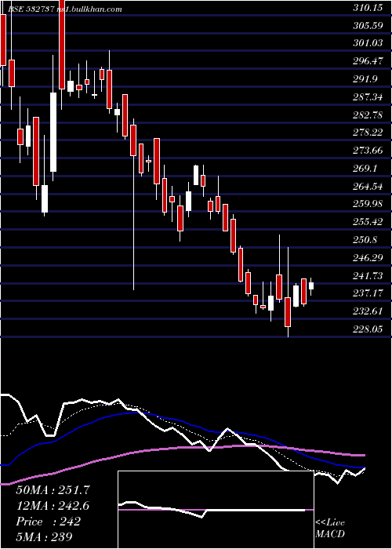Click the 228.05 price axis label
The height and width of the screenshot is (549, 392).
click(x=368, y=329)
